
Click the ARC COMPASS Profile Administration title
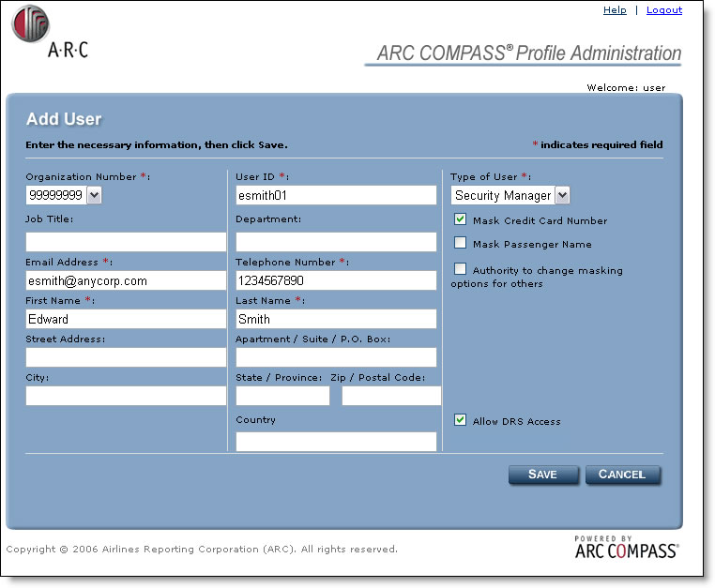pos(529,53)
